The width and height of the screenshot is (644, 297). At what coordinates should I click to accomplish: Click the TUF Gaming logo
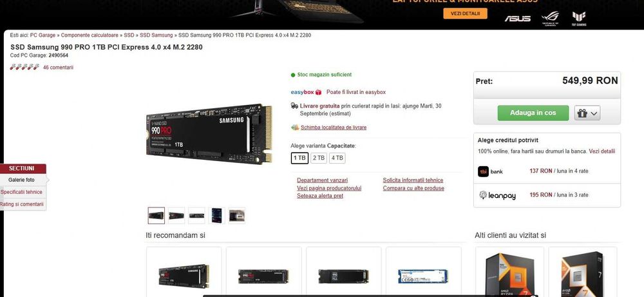[x=579, y=19]
